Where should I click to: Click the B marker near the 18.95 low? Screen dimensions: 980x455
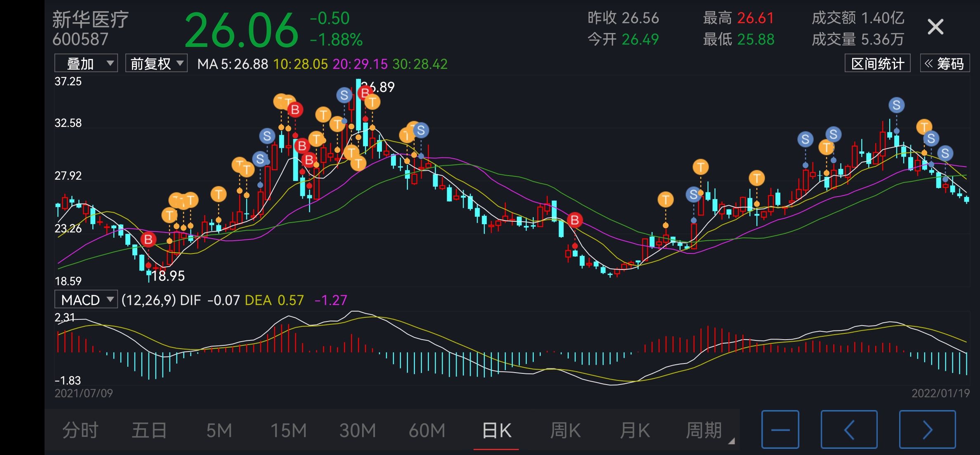(x=148, y=239)
